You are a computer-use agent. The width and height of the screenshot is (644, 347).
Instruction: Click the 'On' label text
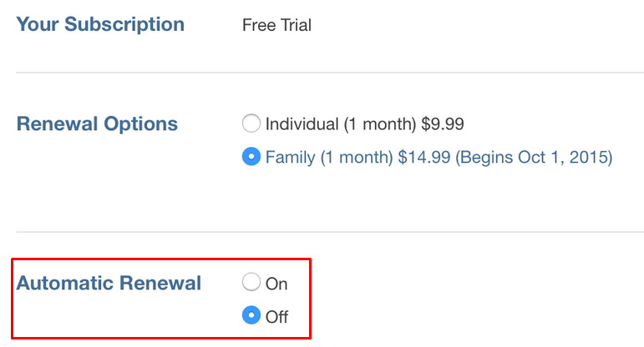click(x=276, y=284)
